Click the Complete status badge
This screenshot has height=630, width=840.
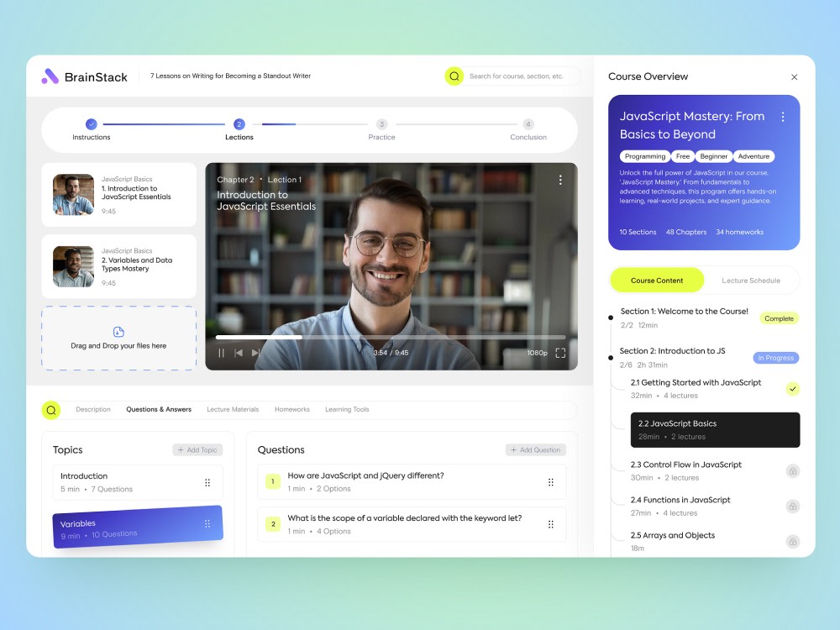coord(779,318)
